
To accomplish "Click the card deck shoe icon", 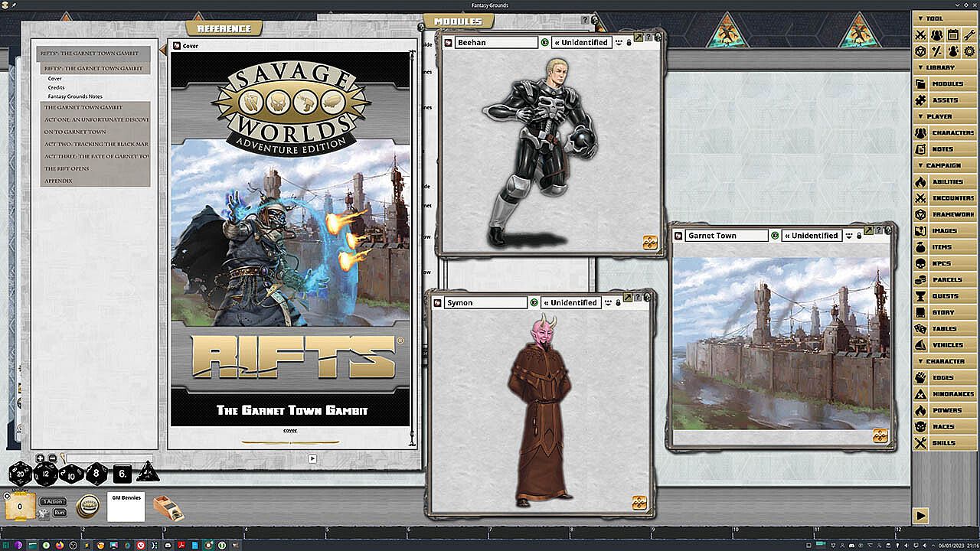I will tap(168, 508).
